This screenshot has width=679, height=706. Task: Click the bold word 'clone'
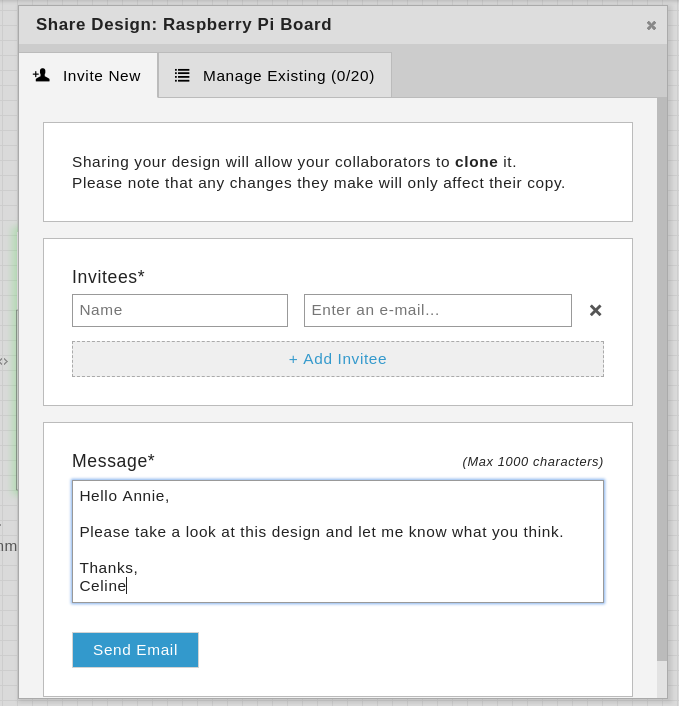(x=476, y=162)
